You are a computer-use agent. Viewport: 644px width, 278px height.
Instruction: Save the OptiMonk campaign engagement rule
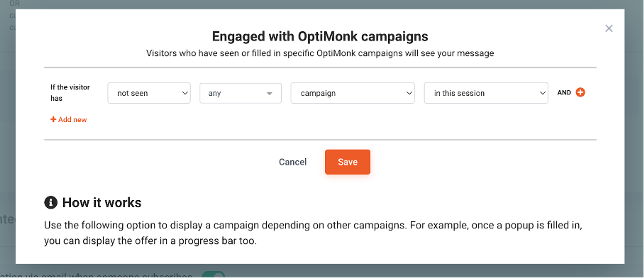click(347, 162)
